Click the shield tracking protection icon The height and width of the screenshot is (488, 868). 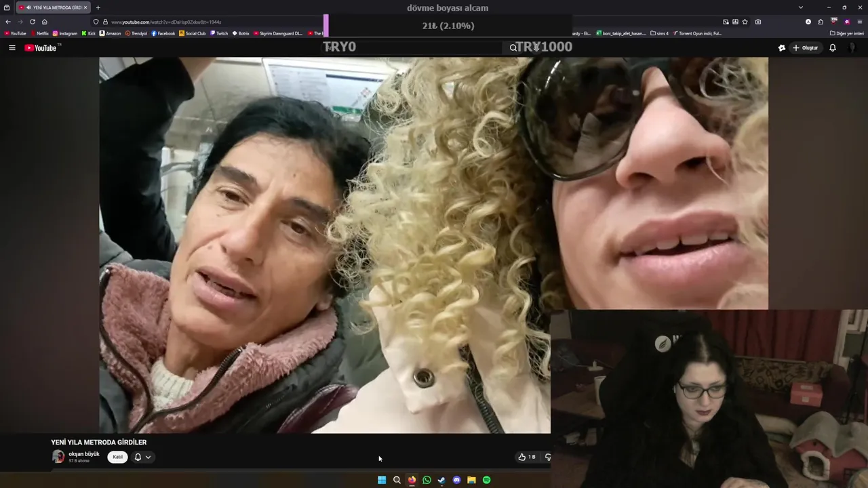[x=96, y=22]
